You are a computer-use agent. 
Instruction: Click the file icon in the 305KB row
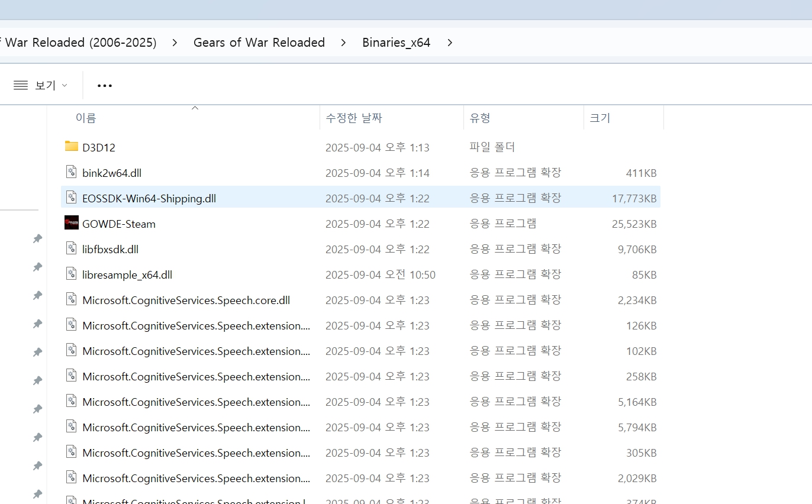click(x=72, y=452)
